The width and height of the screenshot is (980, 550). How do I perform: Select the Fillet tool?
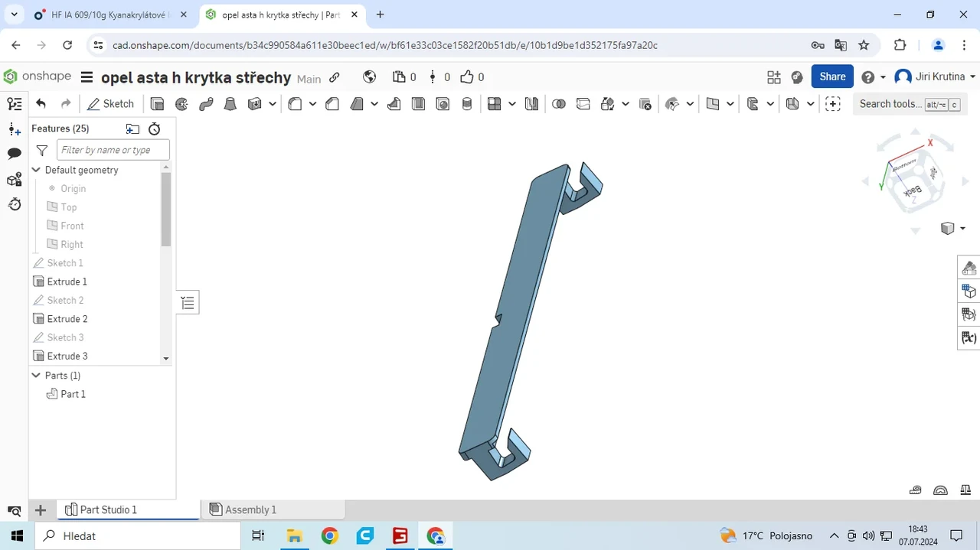(295, 104)
